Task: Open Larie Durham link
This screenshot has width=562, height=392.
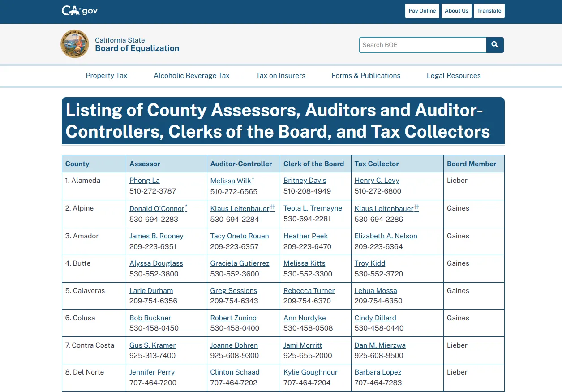Action: 151,291
